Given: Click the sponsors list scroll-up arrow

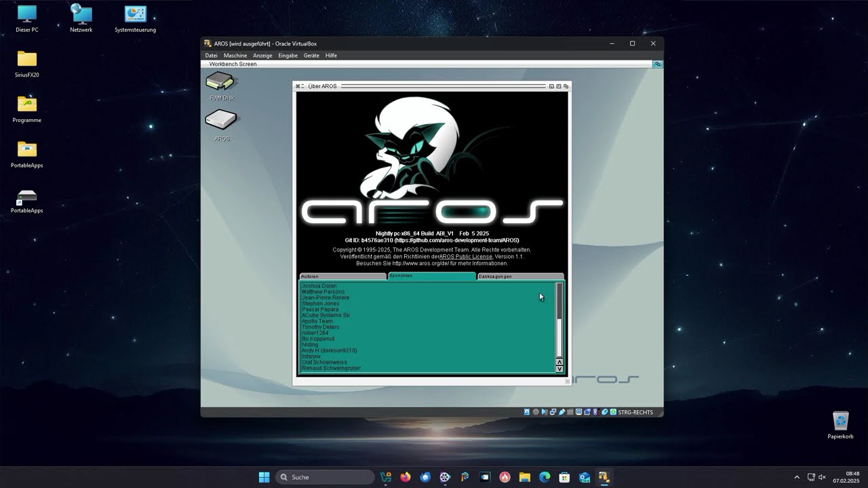Looking at the screenshot, I should point(559,363).
